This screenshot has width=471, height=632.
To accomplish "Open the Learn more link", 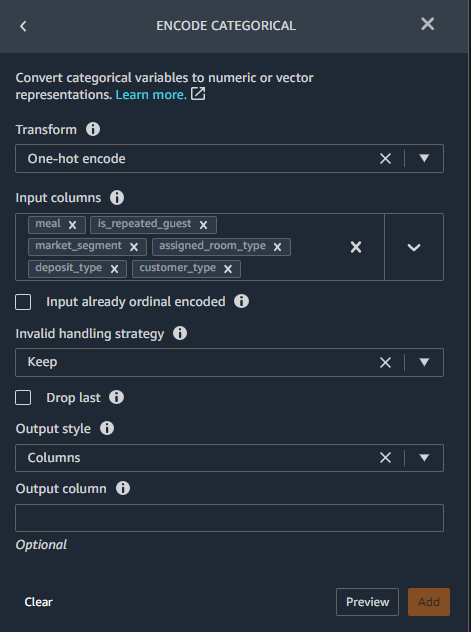I will [151, 95].
